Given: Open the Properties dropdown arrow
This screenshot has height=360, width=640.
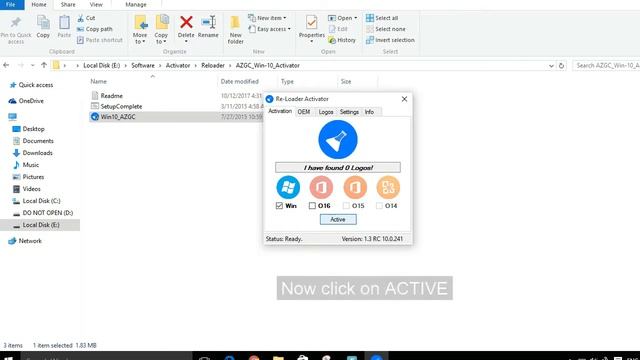Looking at the screenshot, I should click(x=311, y=41).
